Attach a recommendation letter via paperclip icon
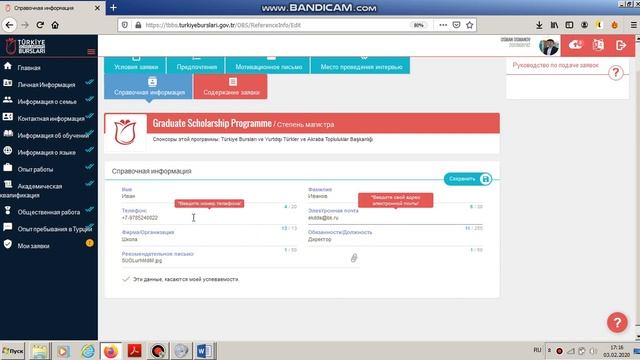The height and width of the screenshot is (360, 640). coord(354,258)
